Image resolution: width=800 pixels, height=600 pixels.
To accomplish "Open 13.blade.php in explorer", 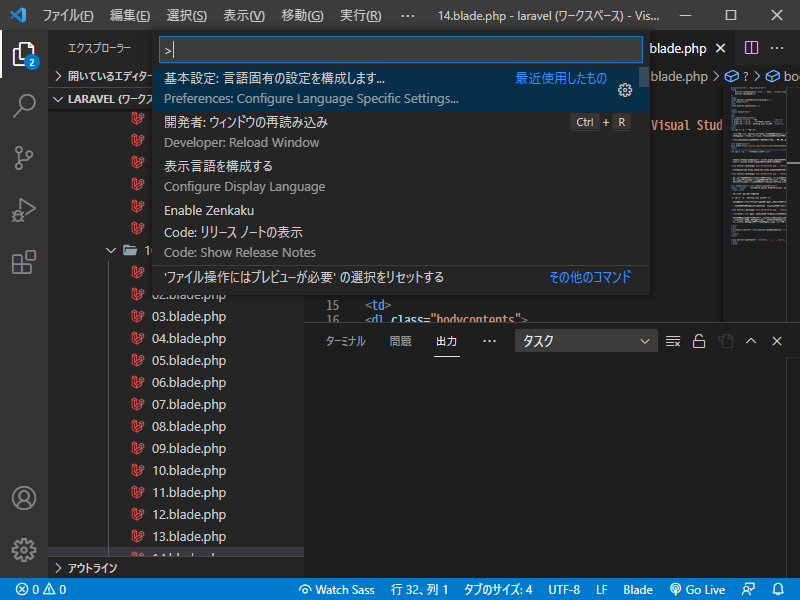I will click(x=189, y=536).
